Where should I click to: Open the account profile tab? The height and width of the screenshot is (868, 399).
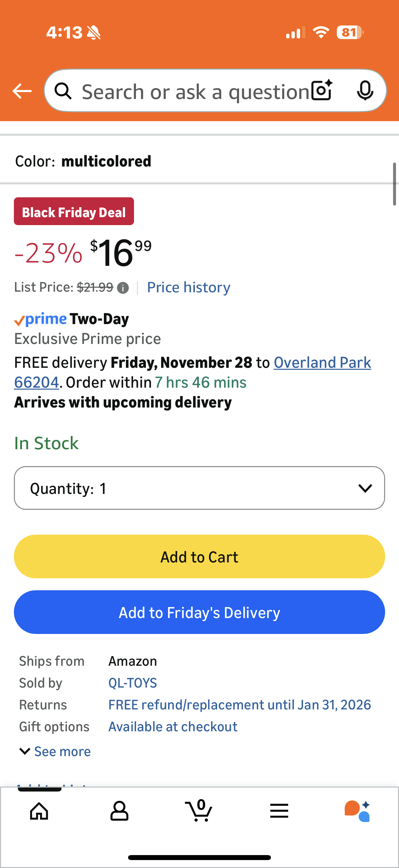point(119,811)
